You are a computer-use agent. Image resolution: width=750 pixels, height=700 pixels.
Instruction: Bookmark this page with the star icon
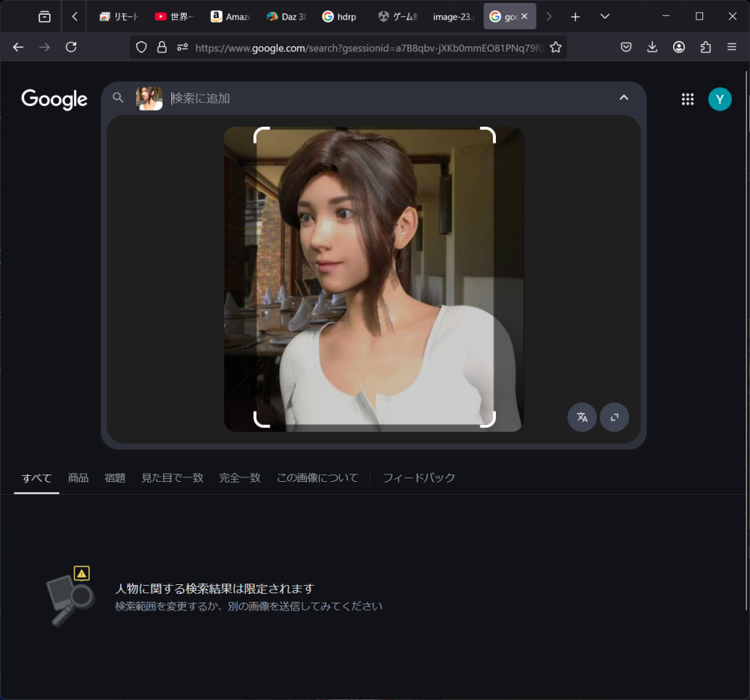555,47
